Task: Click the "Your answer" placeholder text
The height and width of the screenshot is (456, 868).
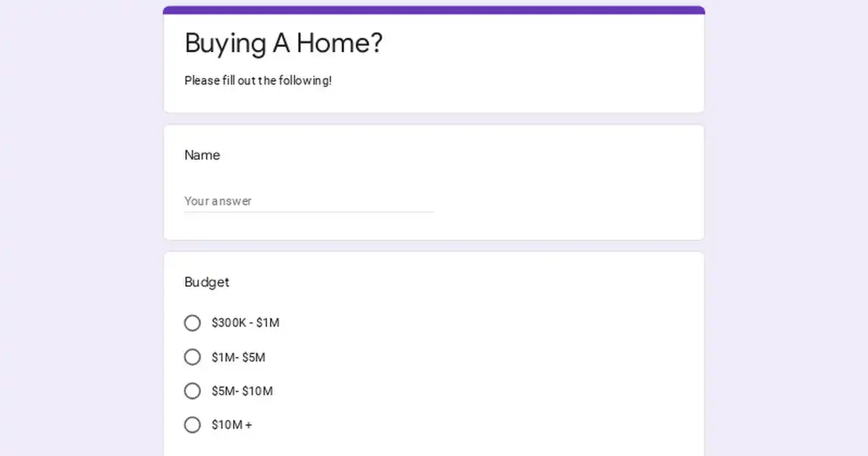Action: [x=218, y=201]
